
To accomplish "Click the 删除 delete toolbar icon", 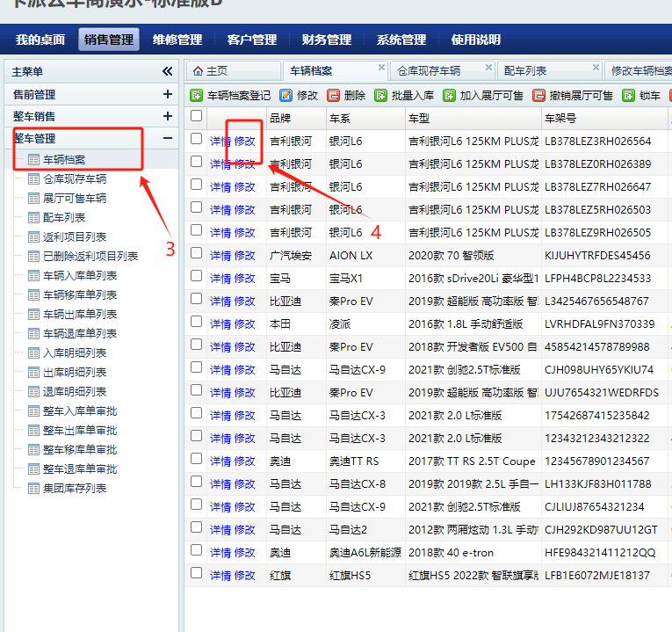I will pyautogui.click(x=334, y=95).
